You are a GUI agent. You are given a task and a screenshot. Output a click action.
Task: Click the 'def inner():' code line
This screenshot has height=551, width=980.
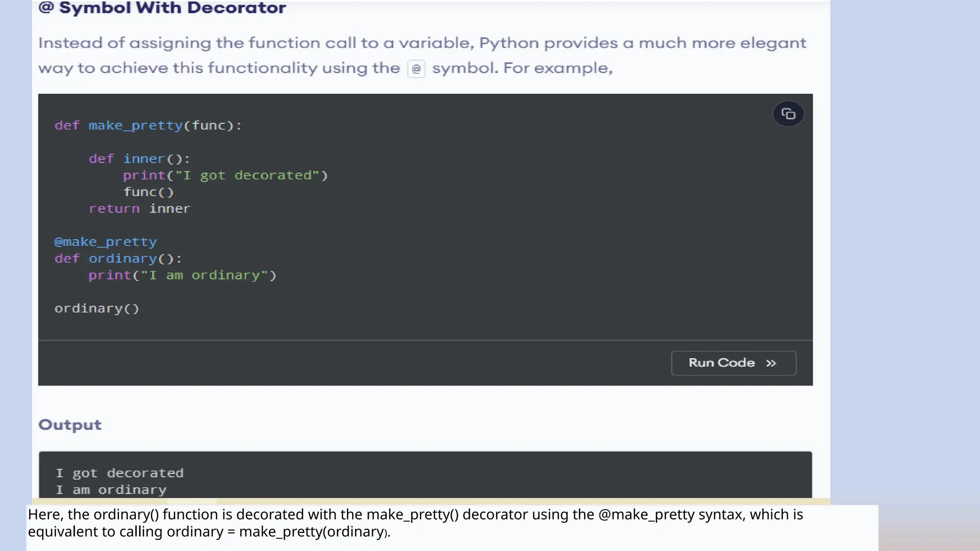[x=140, y=159]
